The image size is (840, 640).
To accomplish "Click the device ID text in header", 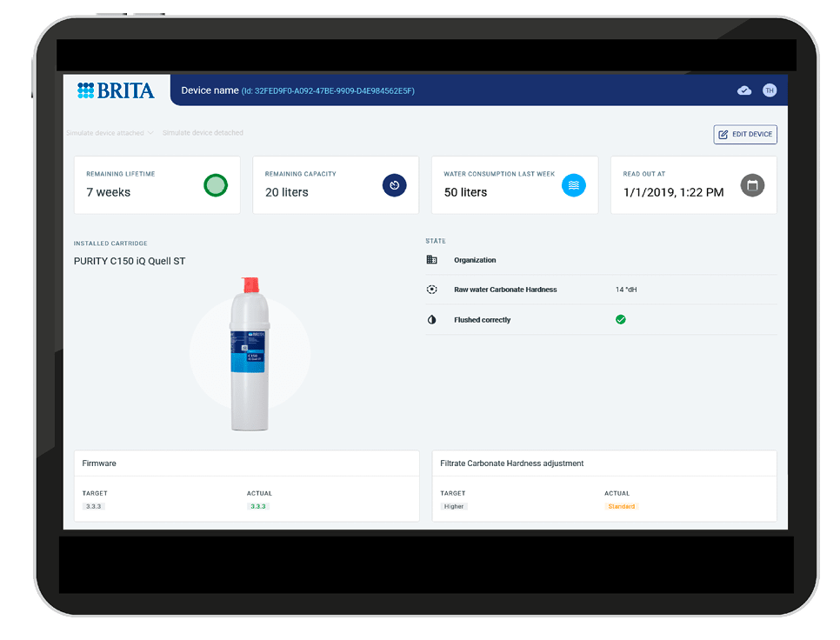I will click(328, 90).
